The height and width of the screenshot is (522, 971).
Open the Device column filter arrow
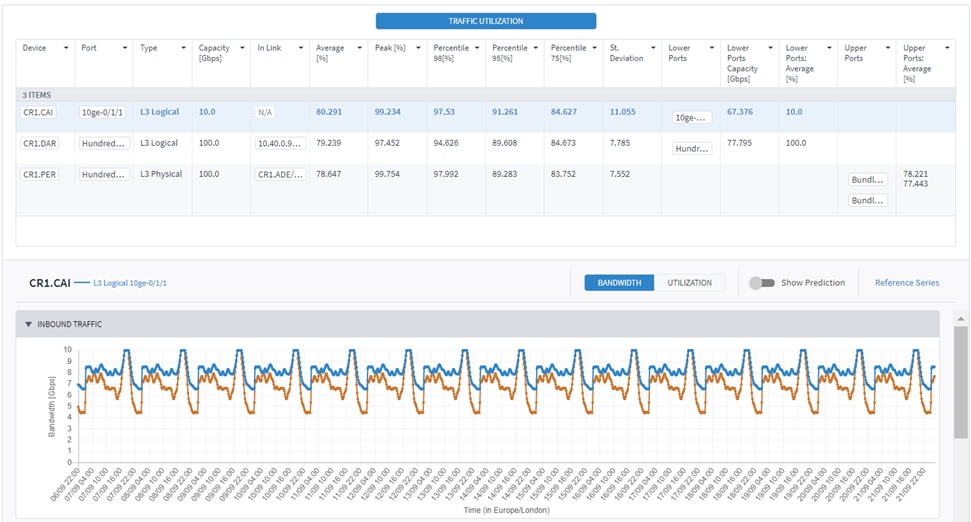point(66,48)
